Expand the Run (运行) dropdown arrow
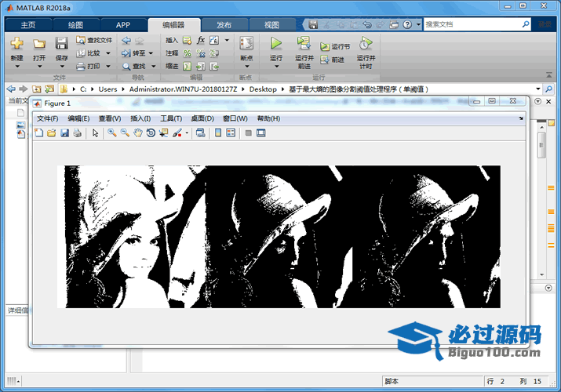Viewport: 561px width, 392px height. [276, 66]
